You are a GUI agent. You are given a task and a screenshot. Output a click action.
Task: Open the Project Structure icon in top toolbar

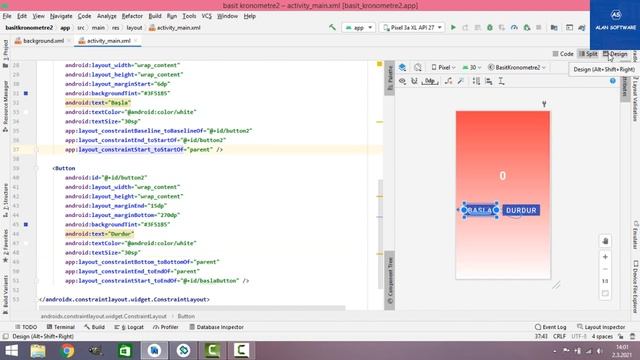[x=554, y=27]
